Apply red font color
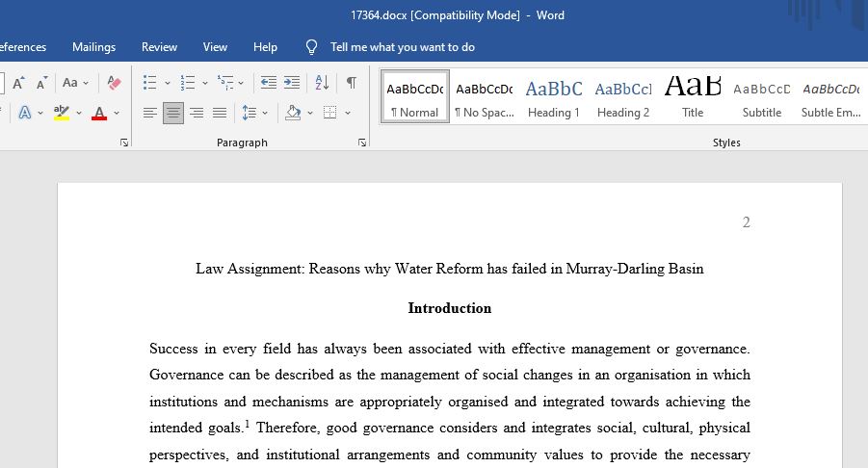The image size is (868, 468). click(99, 113)
